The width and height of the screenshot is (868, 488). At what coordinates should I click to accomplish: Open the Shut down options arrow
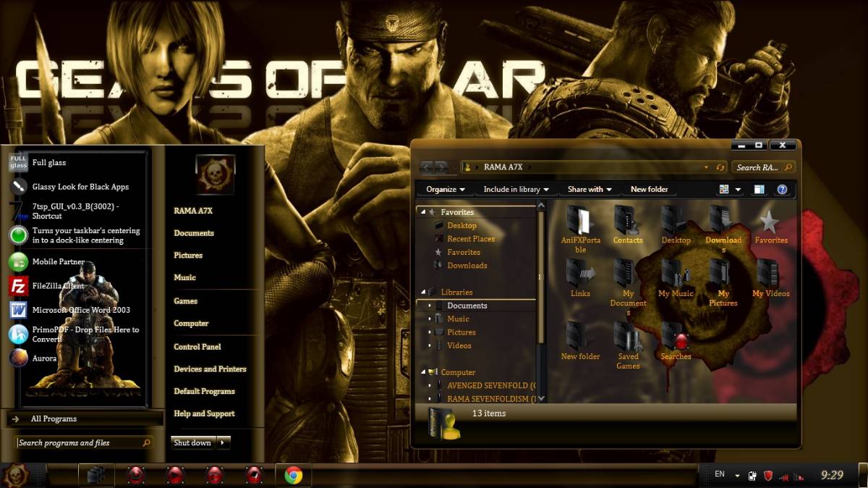(224, 442)
